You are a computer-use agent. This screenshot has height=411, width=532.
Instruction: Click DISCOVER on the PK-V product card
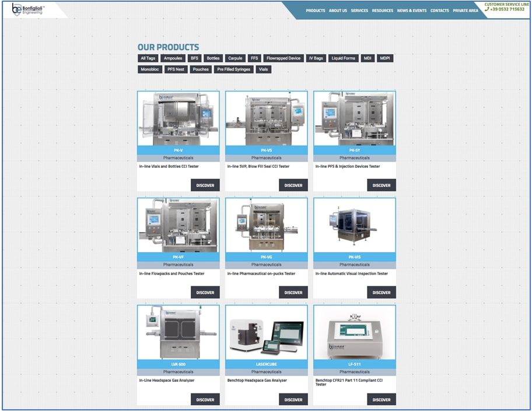pos(205,185)
